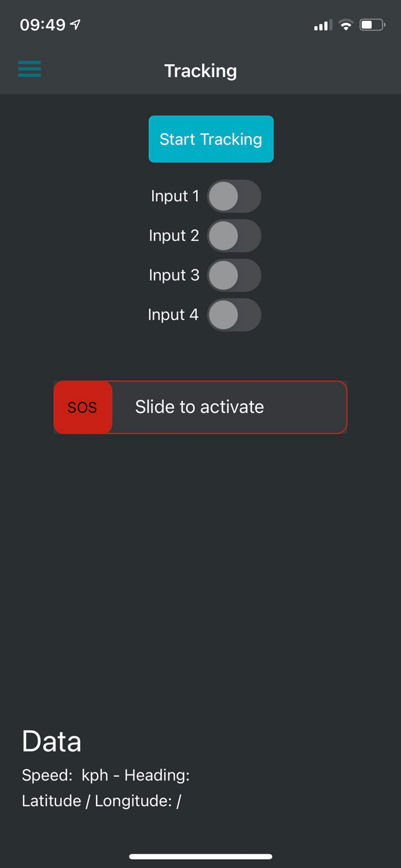Tap the Tracking title in the header
Image resolution: width=401 pixels, height=868 pixels.
(200, 71)
